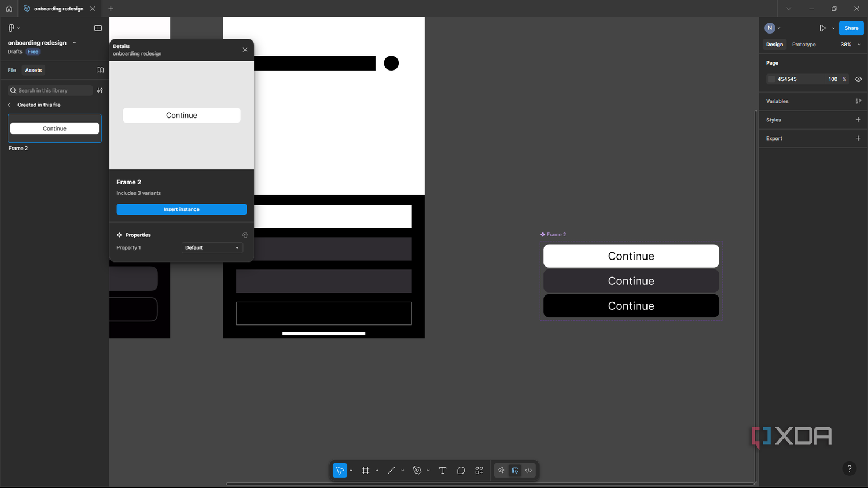Click Insert instance button

click(182, 209)
